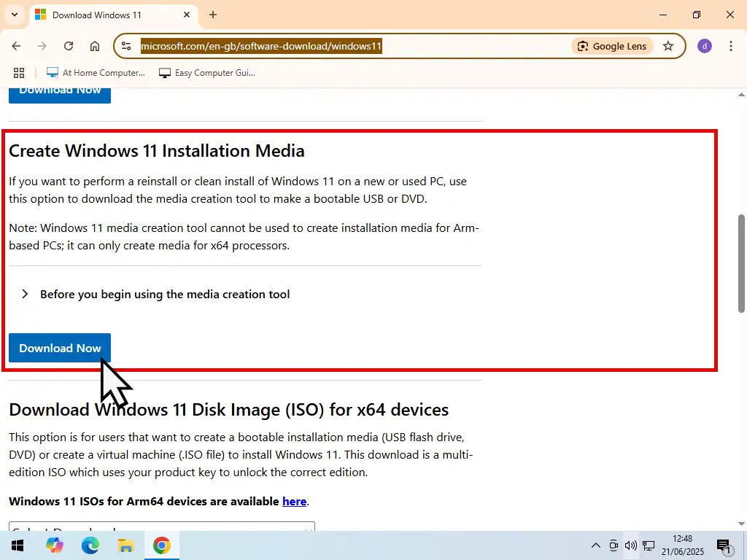Expand the tab search dropdown arrow
The width and height of the screenshot is (747, 560).
point(14,15)
